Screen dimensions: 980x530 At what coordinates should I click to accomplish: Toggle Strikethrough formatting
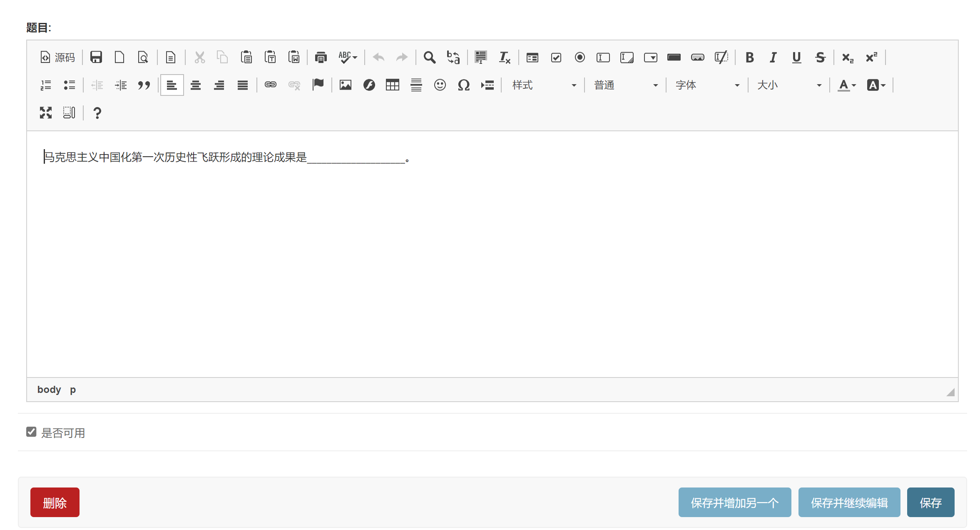[x=820, y=57]
